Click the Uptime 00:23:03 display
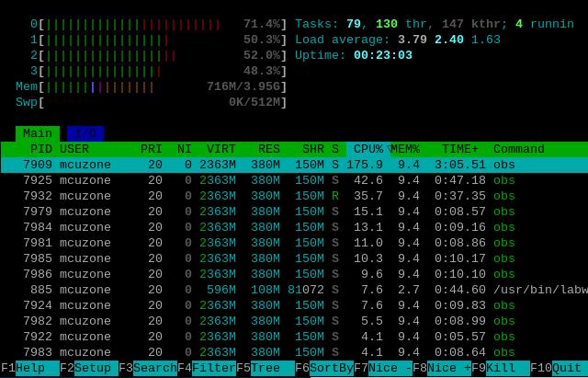Image resolution: width=588 pixels, height=378 pixels. [354, 55]
